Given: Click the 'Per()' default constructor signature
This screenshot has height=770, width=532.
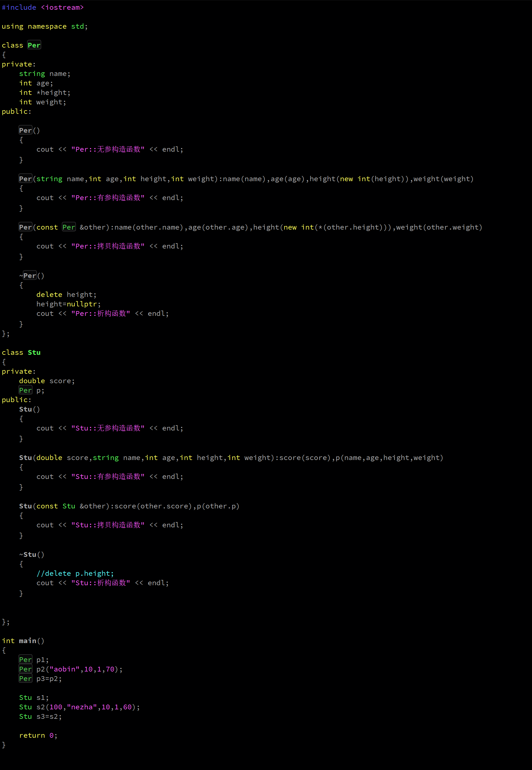Looking at the screenshot, I should pos(29,131).
